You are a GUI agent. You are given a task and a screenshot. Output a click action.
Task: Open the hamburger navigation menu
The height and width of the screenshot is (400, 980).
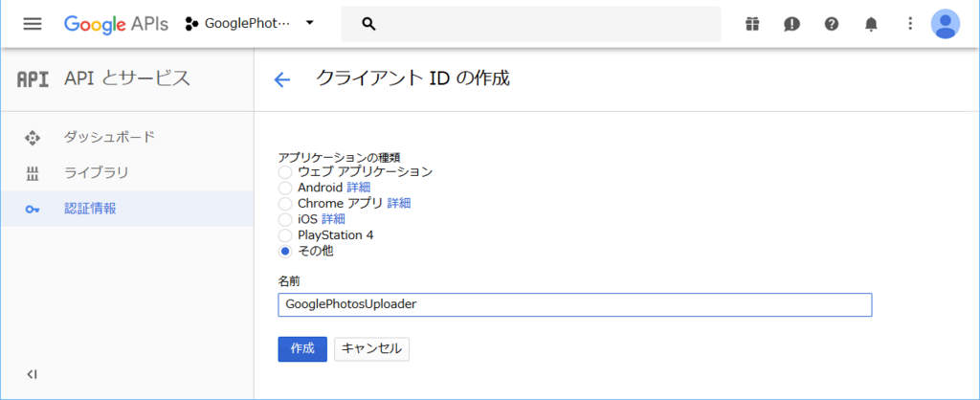click(33, 24)
